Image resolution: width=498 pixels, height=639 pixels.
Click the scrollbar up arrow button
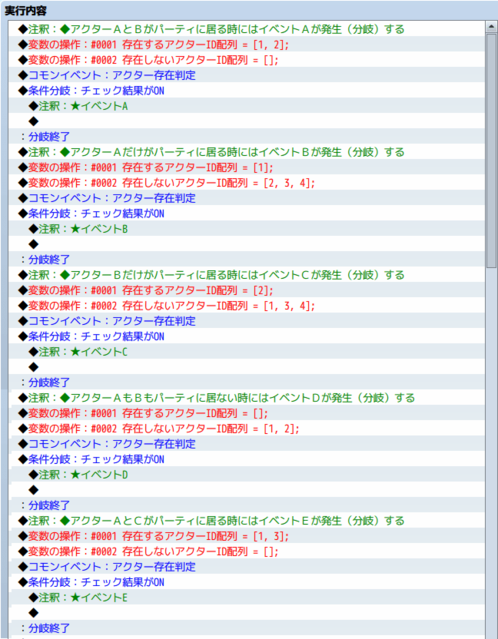pyautogui.click(x=491, y=27)
